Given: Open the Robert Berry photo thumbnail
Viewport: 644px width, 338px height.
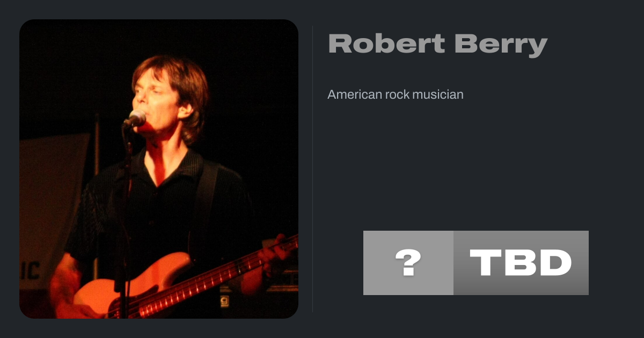Looking at the screenshot, I should tap(159, 169).
